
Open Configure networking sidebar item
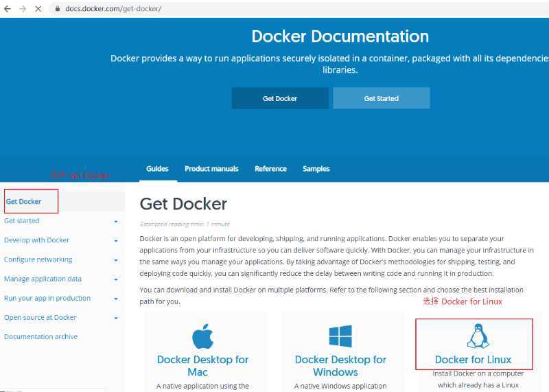38,260
